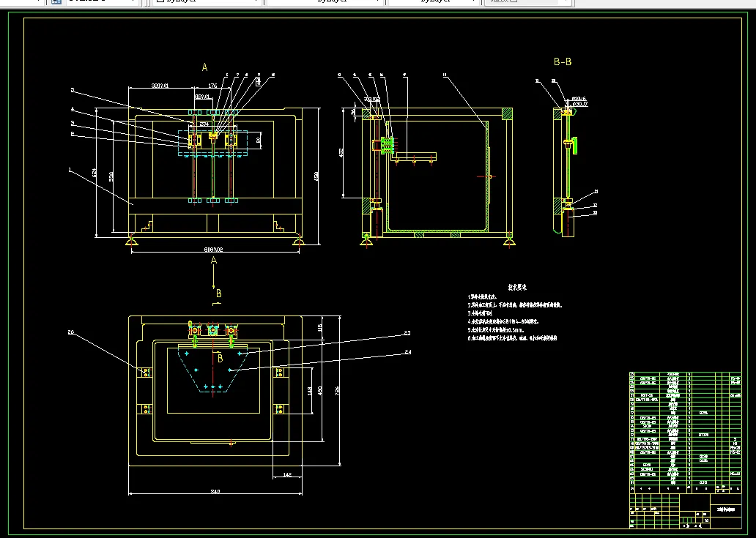Click the A viewing-direction label above the arrow

214,260
